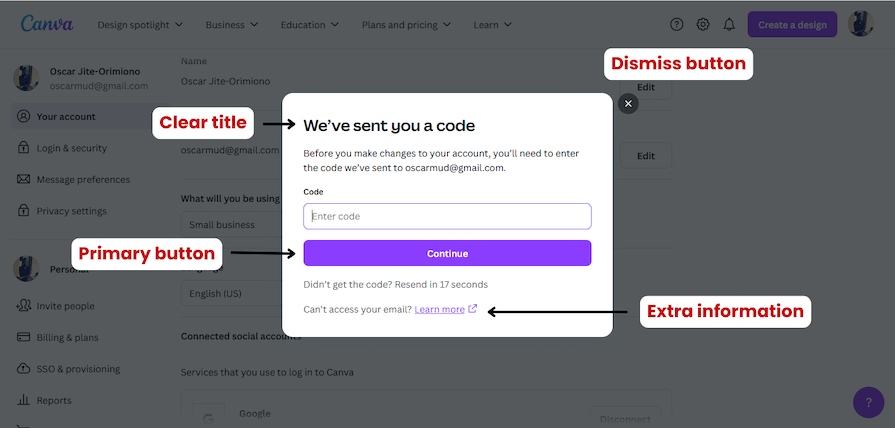895x428 pixels.
Task: Click the Create a design button
Action: (x=792, y=24)
